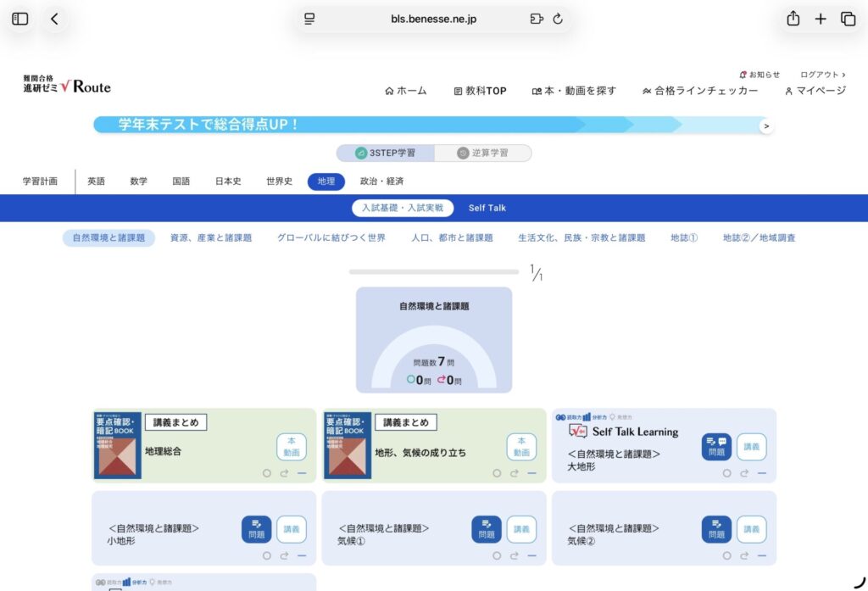Open the 問題 icon for 気候①
The height and width of the screenshot is (591, 868).
(487, 529)
